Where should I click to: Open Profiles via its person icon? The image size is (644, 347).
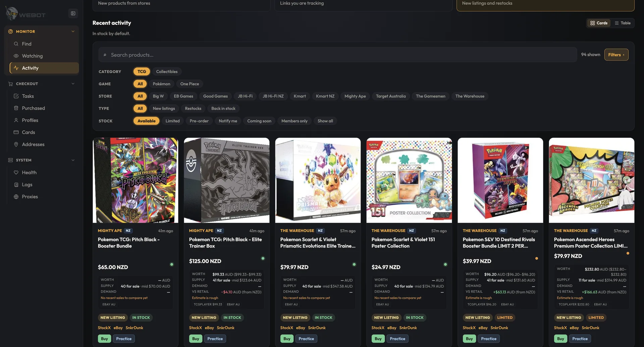tap(16, 120)
